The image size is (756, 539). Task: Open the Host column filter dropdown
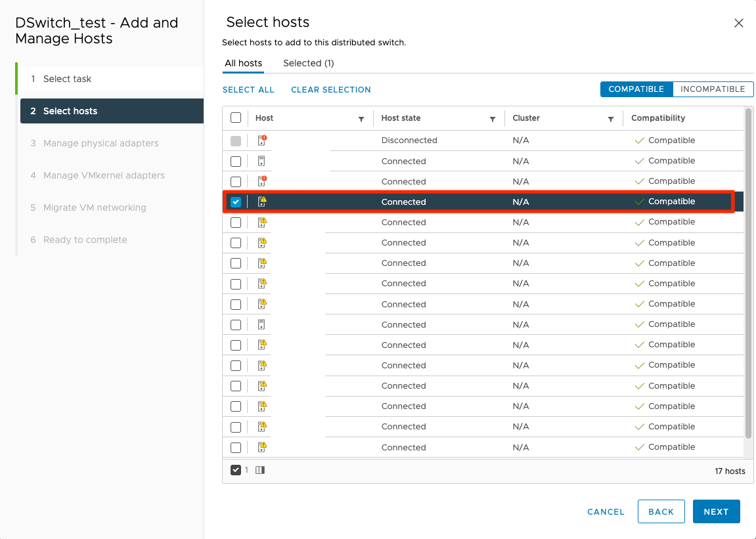coord(361,118)
